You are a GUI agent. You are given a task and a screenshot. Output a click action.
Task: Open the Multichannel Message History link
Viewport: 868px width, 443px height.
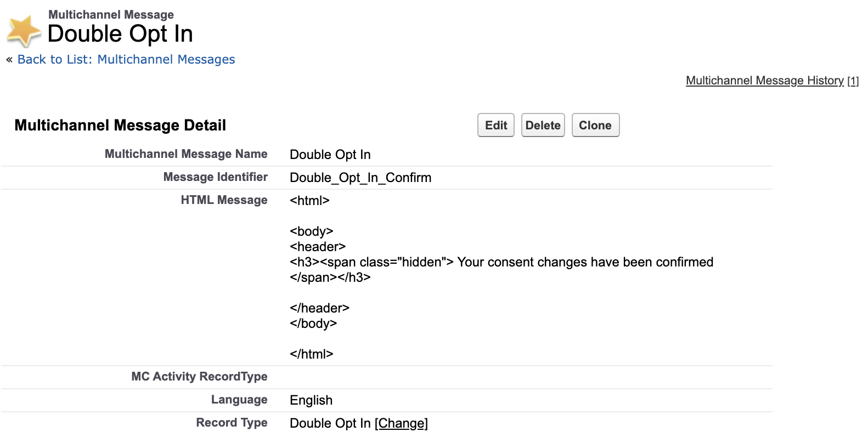tap(764, 81)
